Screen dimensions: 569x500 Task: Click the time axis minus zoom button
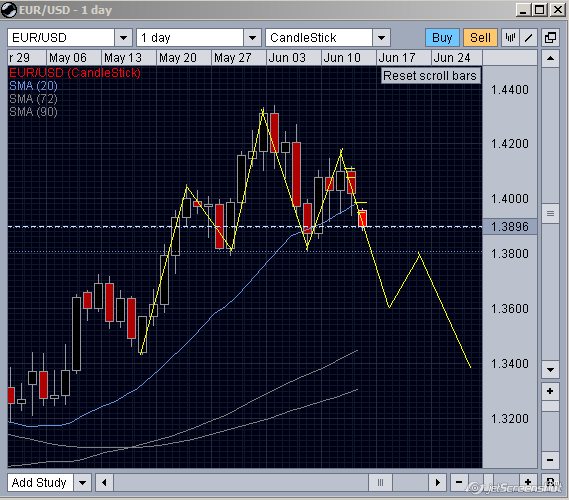coord(459,483)
